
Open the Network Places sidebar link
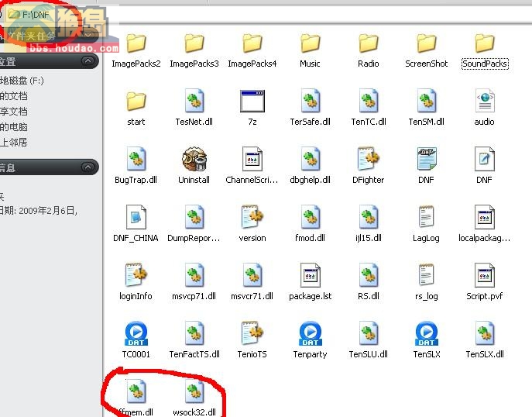(x=14, y=143)
